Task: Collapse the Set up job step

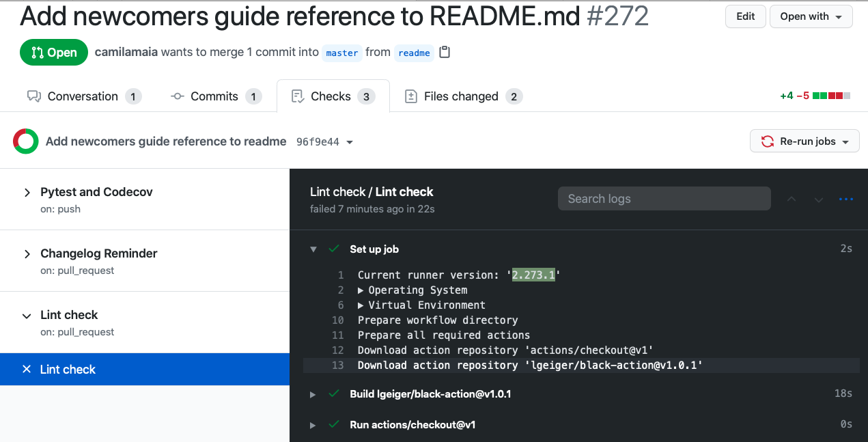Action: tap(313, 249)
